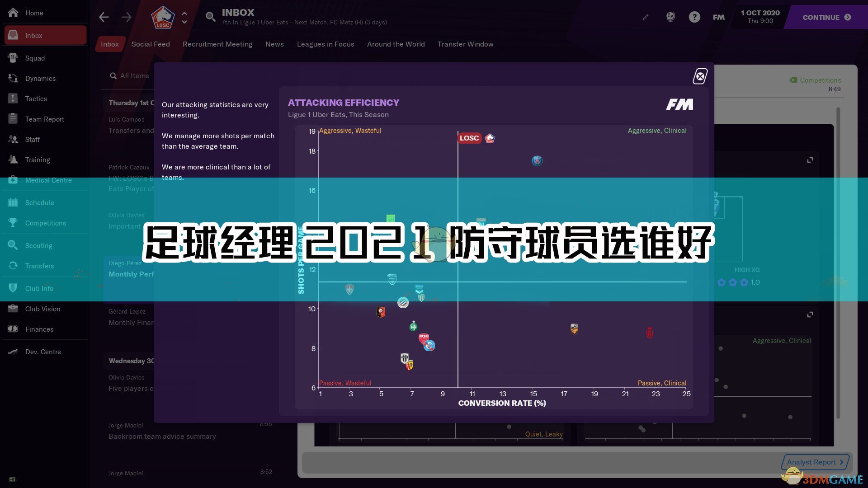Go forward with the right arrow
The width and height of the screenshot is (868, 488).
click(127, 17)
